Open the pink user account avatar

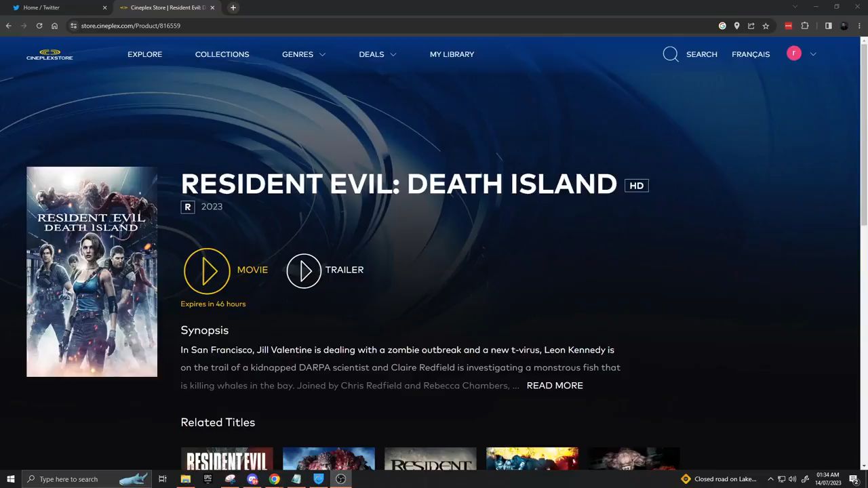click(x=793, y=54)
